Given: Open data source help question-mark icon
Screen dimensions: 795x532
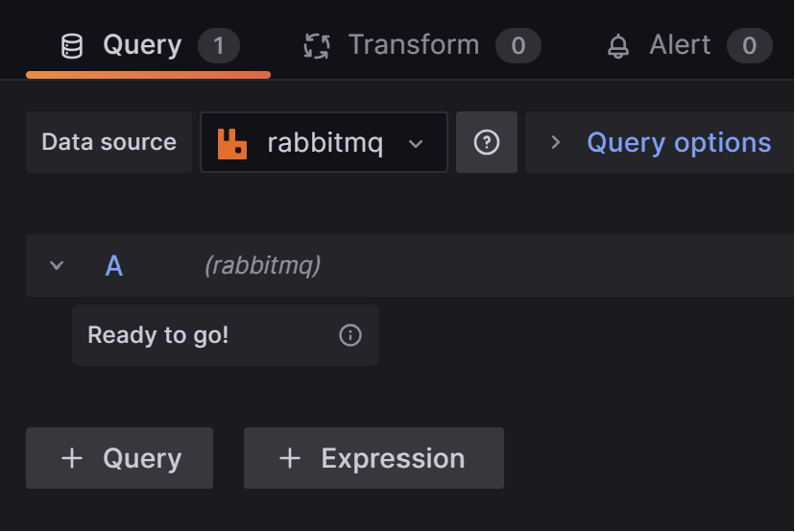Looking at the screenshot, I should pos(487,142).
